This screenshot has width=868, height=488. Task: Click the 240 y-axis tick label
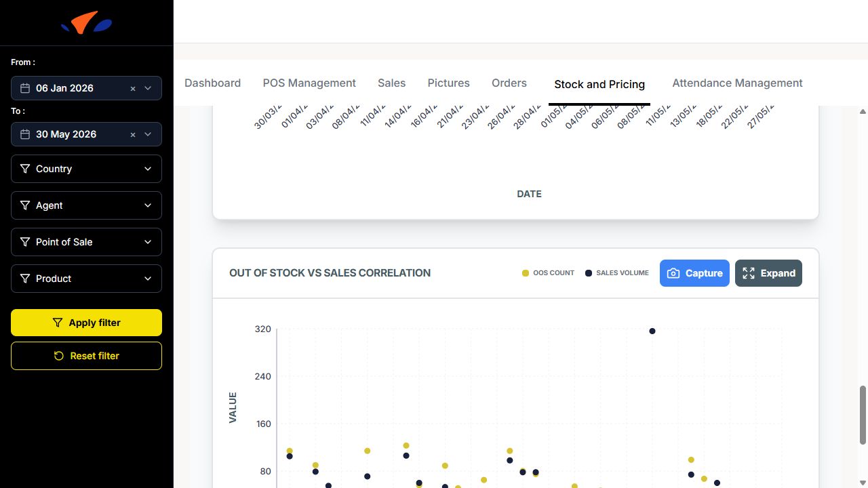(262, 377)
